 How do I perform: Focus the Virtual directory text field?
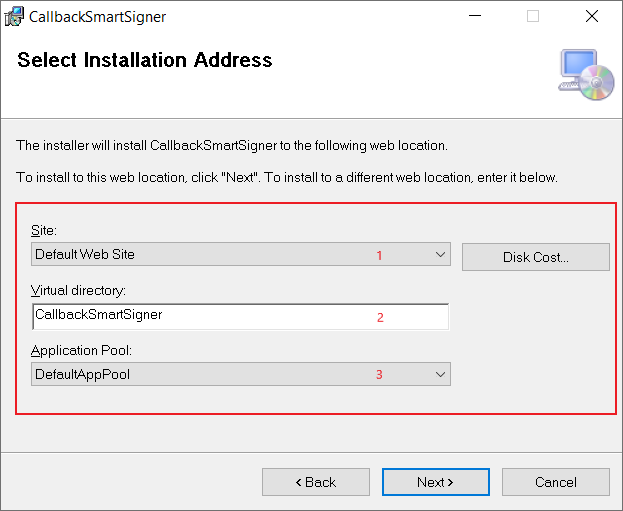click(x=241, y=317)
